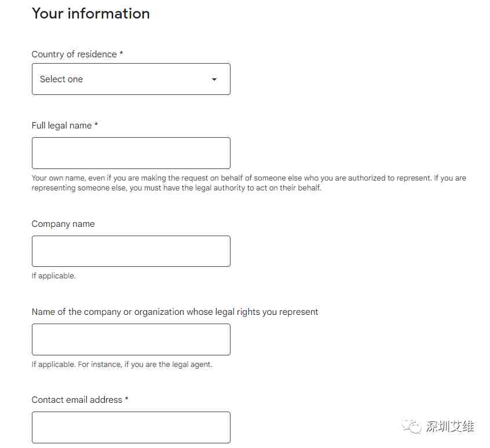The height and width of the screenshot is (448, 490).
Task: Click the Company name label
Action: [63, 224]
